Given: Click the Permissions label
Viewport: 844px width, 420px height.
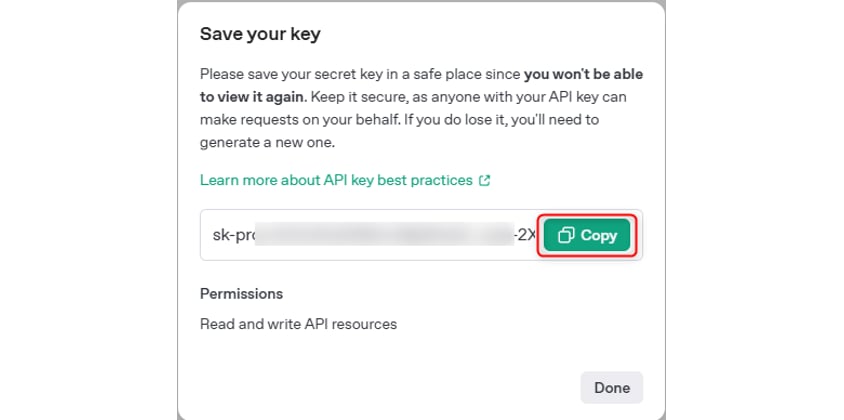Looking at the screenshot, I should [x=241, y=293].
